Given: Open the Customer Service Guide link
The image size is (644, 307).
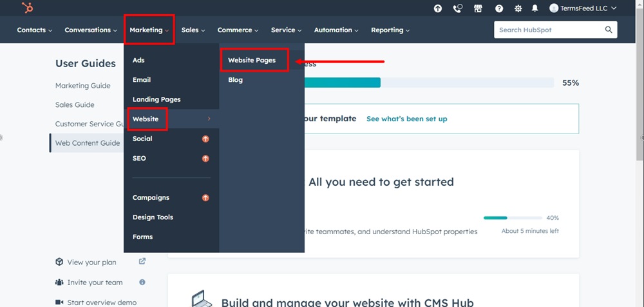Looking at the screenshot, I should [x=90, y=124].
